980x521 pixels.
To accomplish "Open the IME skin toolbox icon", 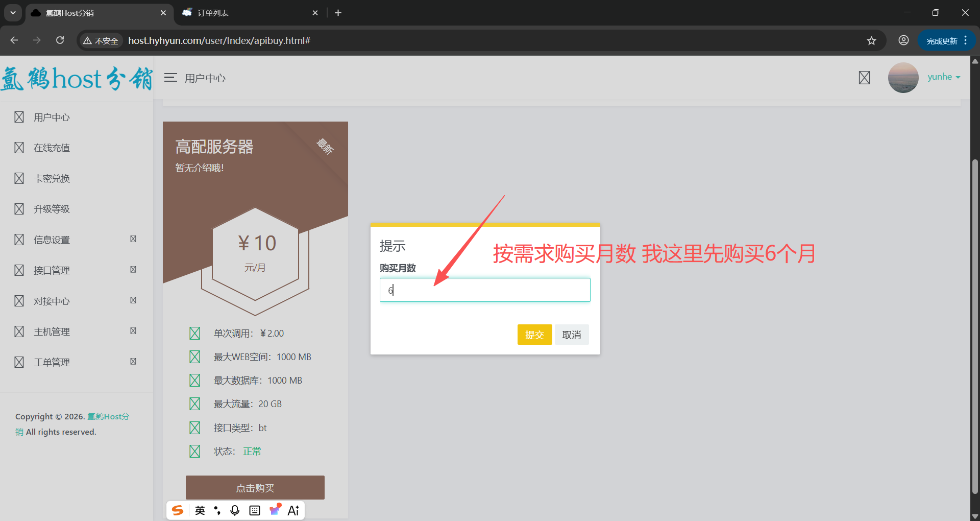I will pyautogui.click(x=275, y=509).
